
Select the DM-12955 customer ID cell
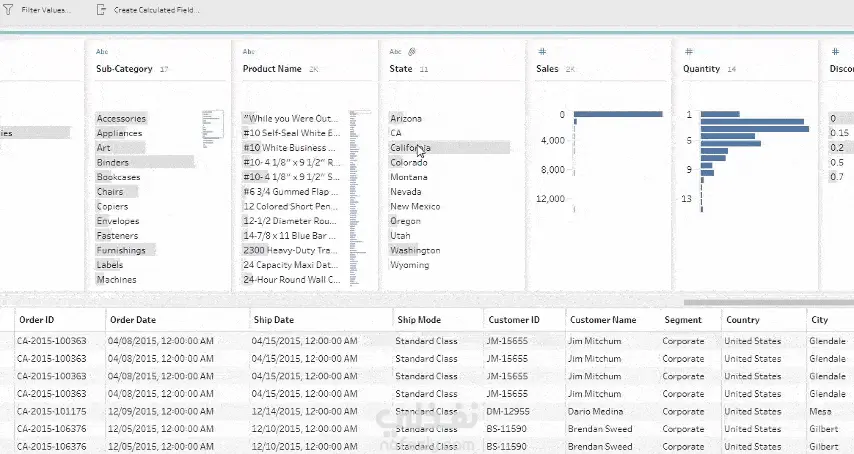(508, 412)
